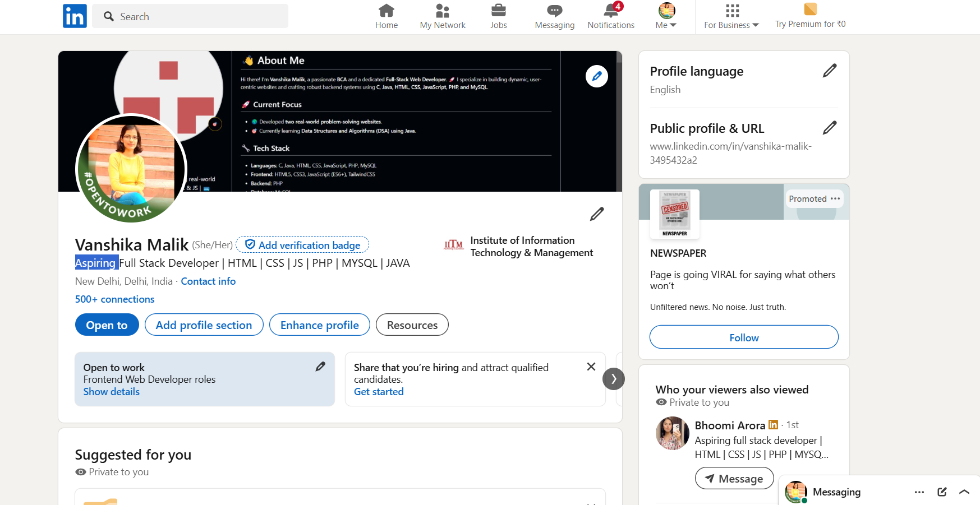
Task: Follow the NEWSPAPER page
Action: pyautogui.click(x=744, y=337)
